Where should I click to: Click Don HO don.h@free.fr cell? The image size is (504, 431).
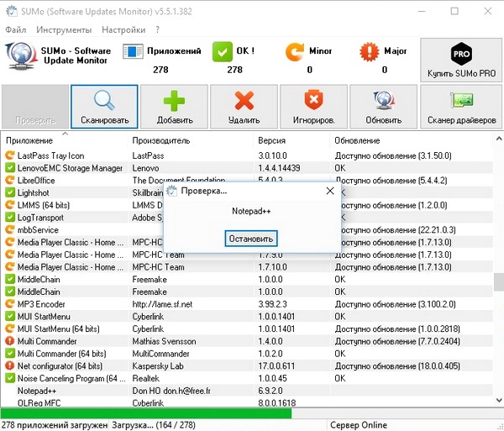coord(171,391)
